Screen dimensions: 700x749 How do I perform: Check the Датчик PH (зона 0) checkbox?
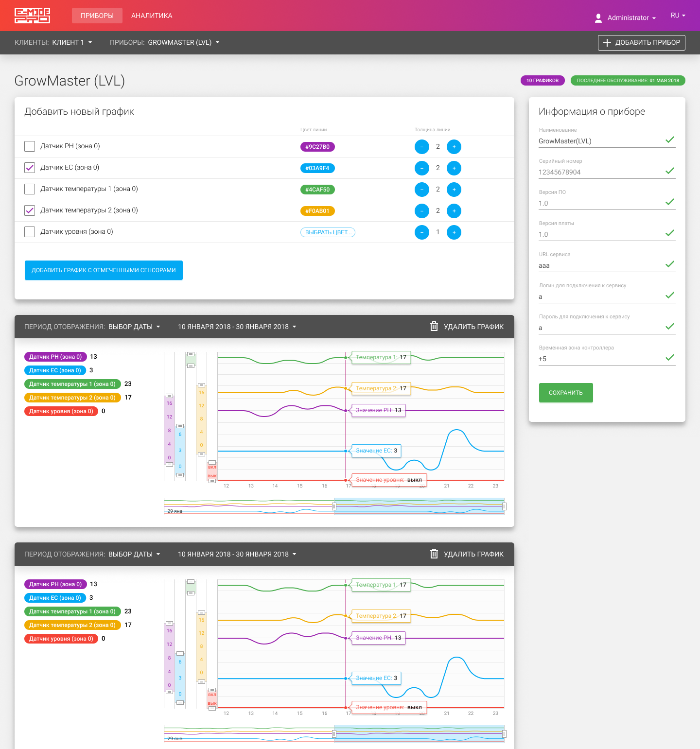(30, 146)
